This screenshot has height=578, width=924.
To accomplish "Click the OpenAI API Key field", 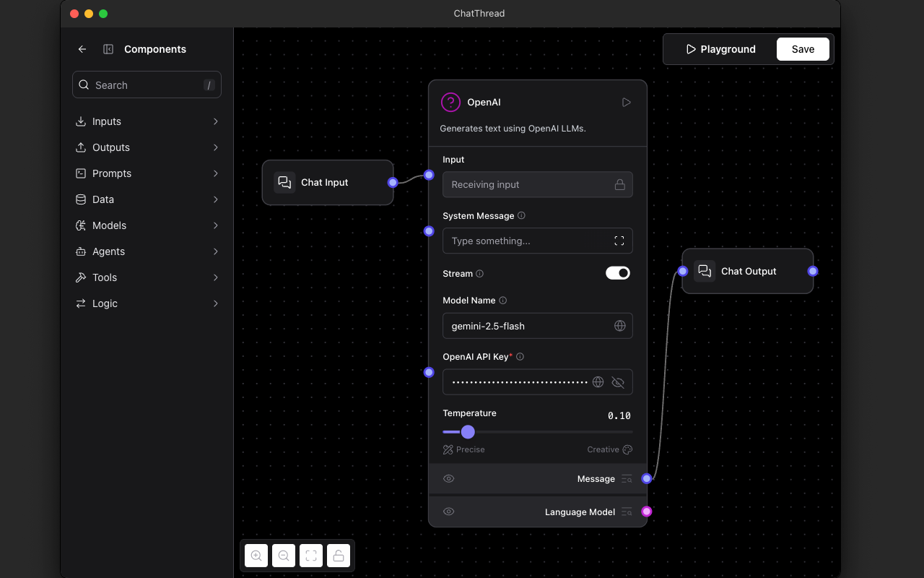I will [x=538, y=382].
